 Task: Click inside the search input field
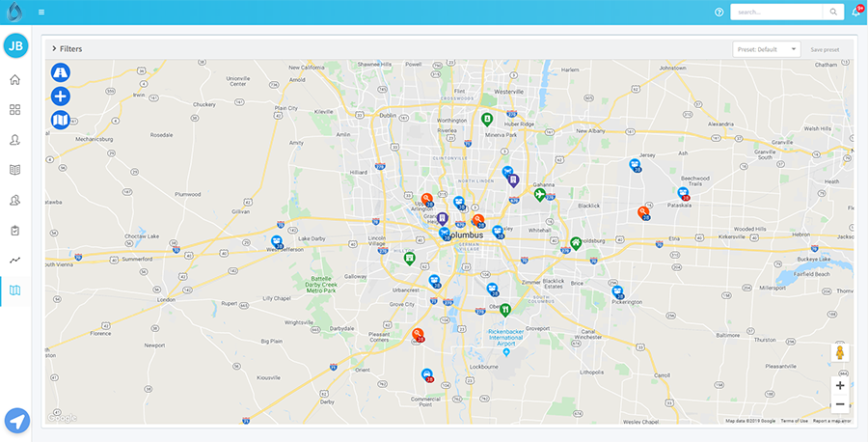[x=776, y=13]
